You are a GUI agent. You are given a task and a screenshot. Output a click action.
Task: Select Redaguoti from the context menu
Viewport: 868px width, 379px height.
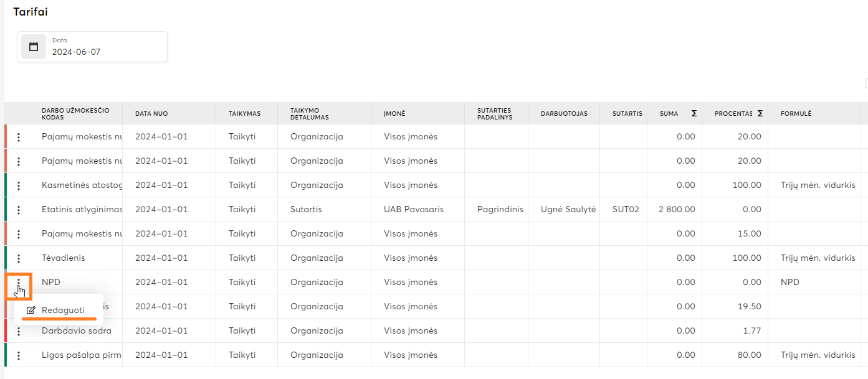[62, 310]
